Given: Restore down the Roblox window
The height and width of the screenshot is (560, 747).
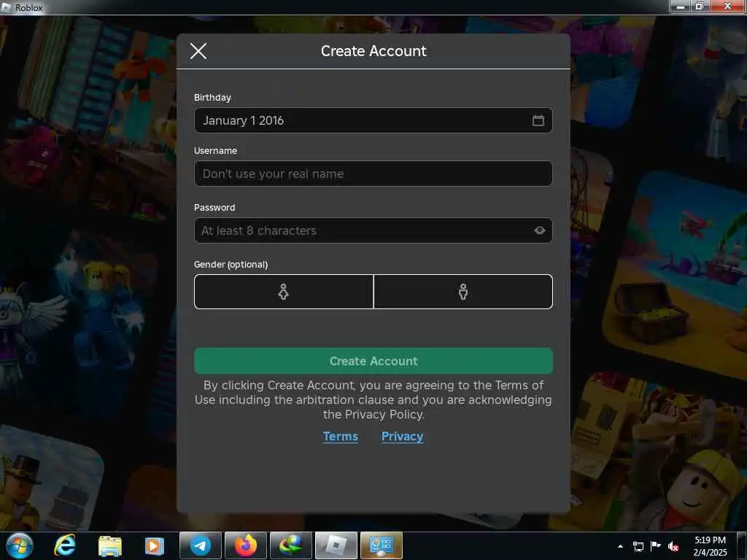Looking at the screenshot, I should pyautogui.click(x=700, y=6).
